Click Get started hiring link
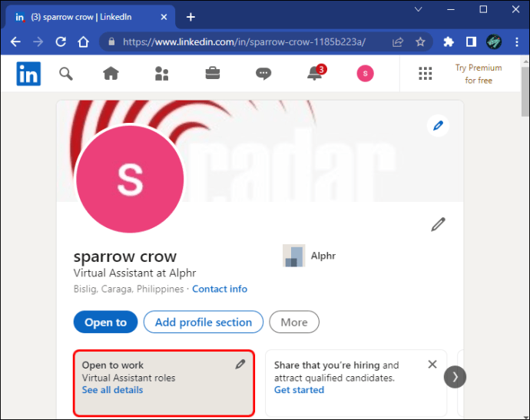 299,390
